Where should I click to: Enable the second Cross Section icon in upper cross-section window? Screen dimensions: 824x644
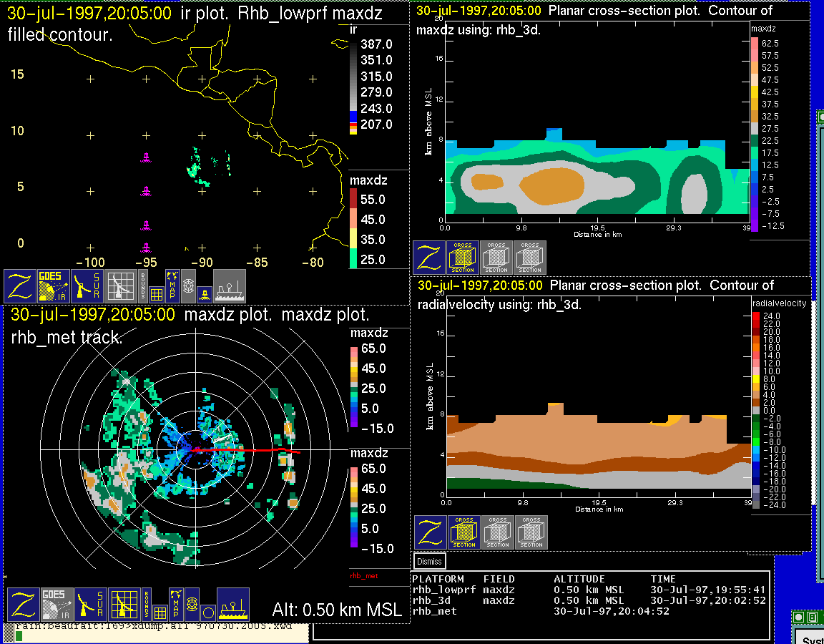[496, 257]
